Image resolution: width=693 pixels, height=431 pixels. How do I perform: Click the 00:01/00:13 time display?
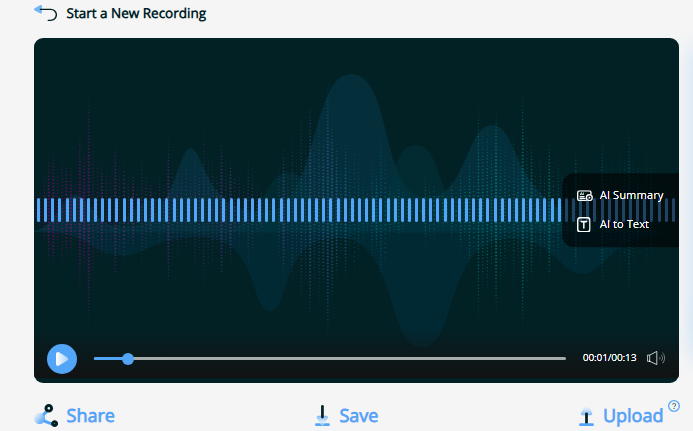609,358
